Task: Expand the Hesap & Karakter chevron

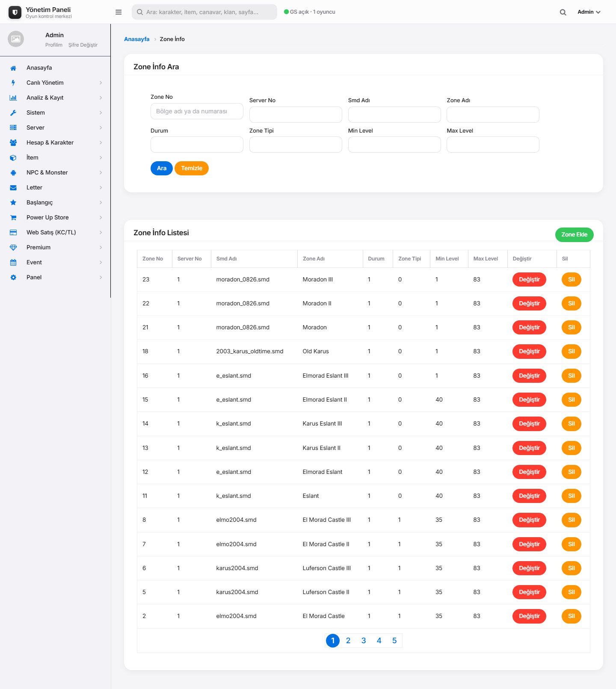Action: coord(101,143)
